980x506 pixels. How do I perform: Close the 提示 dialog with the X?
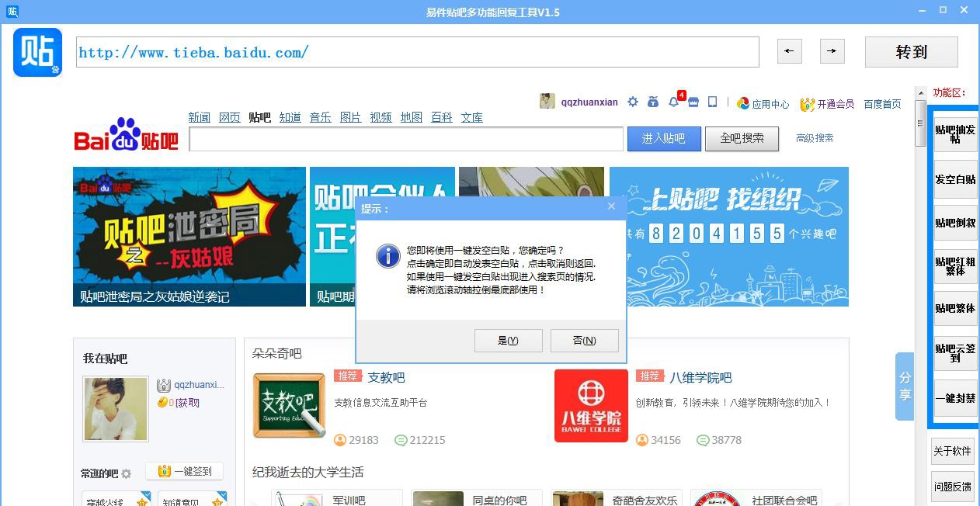point(611,206)
